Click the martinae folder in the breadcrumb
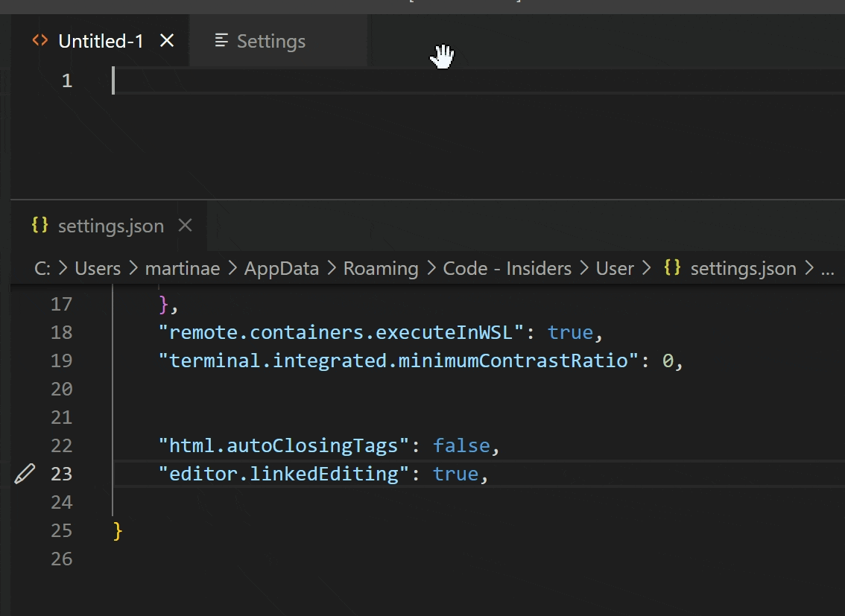The height and width of the screenshot is (616, 845). pyautogui.click(x=182, y=268)
